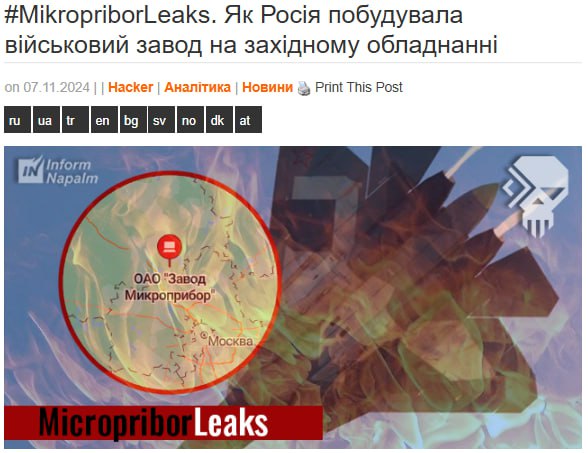Choose the dk language button

click(x=219, y=120)
